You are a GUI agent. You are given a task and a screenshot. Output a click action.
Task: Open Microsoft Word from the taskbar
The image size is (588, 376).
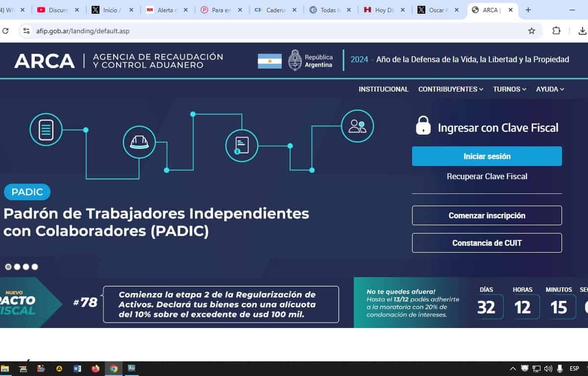(x=77, y=369)
